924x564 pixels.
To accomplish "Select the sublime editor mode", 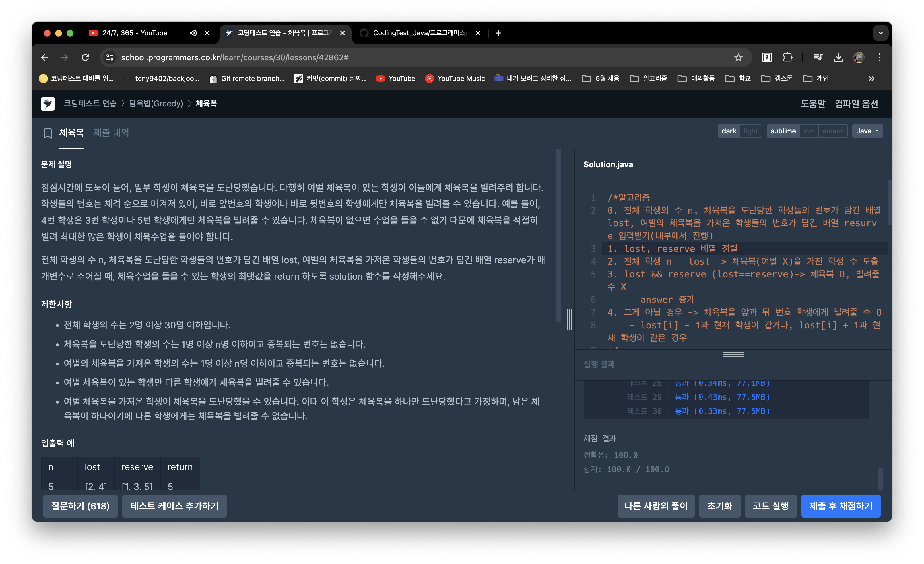I will [x=783, y=131].
